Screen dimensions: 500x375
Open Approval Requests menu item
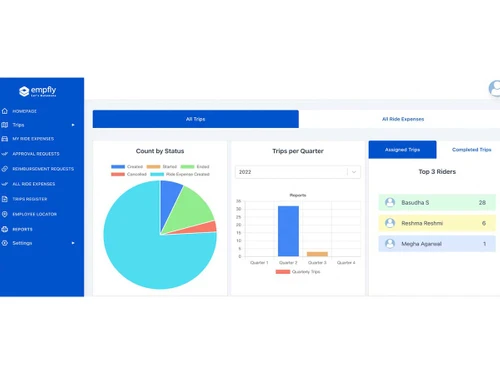point(36,154)
